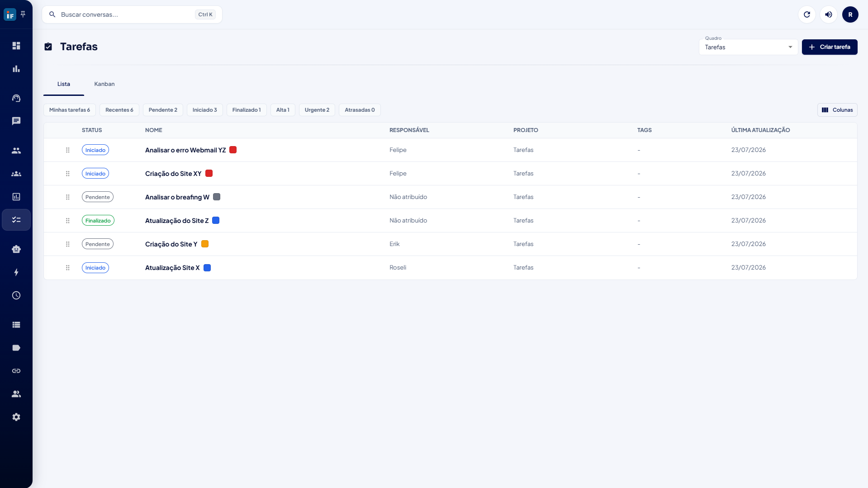868x488 pixels.
Task: Filter by Minhas tarefas 6
Action: pos(70,110)
